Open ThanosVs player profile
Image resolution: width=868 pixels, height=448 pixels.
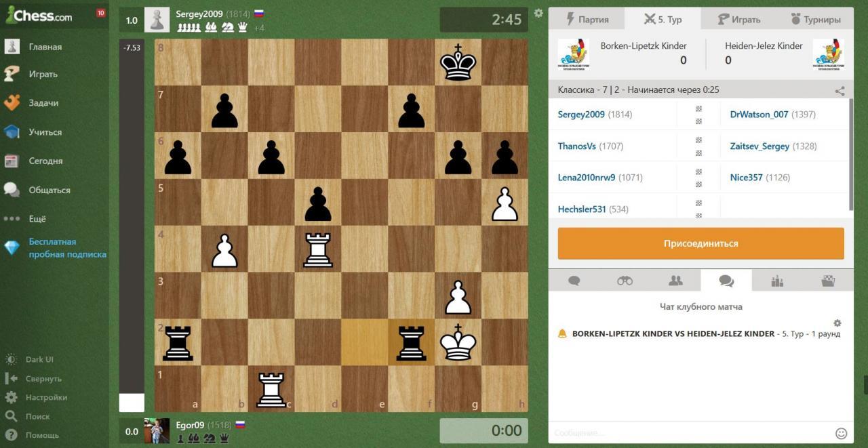[577, 146]
